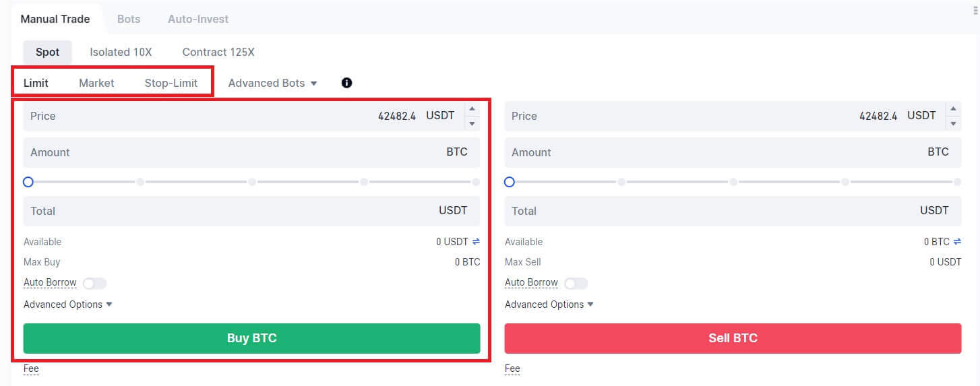The height and width of the screenshot is (386, 980).
Task: Choose the Stop-Limit order type
Action: pos(171,84)
